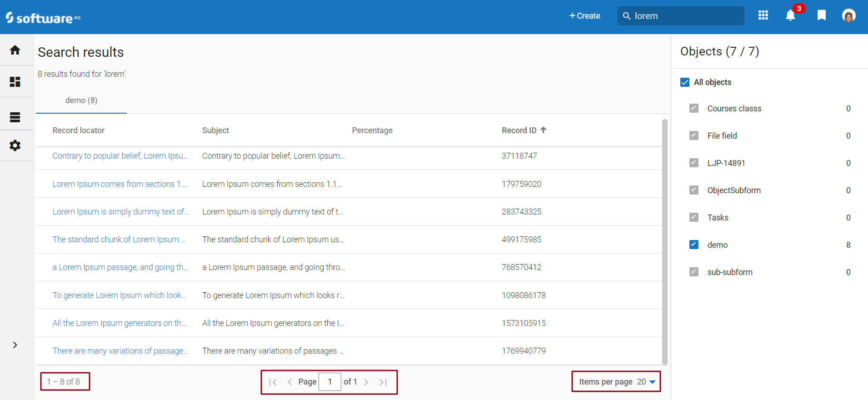
Task: Sort by Record ID column header
Action: pyautogui.click(x=519, y=130)
